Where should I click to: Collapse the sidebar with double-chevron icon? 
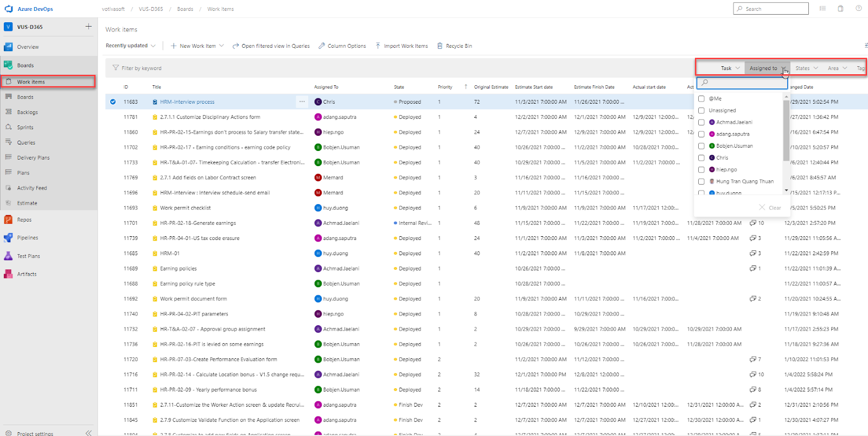click(88, 433)
